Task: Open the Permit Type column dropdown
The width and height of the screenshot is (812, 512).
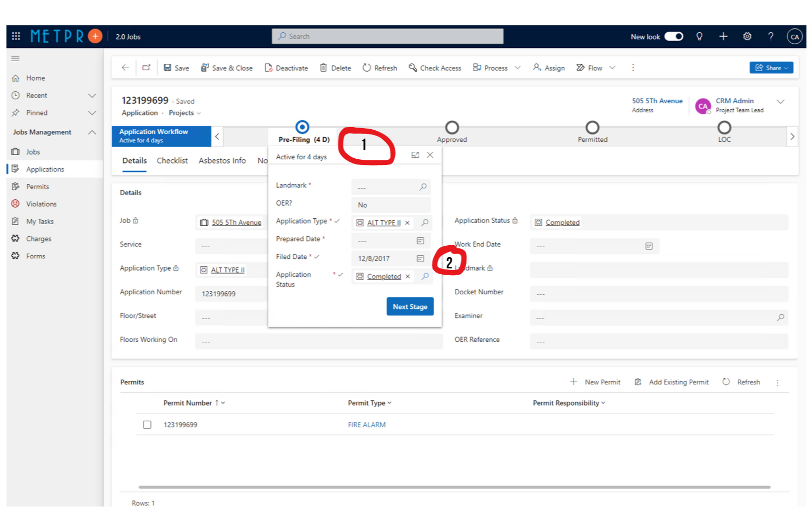Action: 389,403
